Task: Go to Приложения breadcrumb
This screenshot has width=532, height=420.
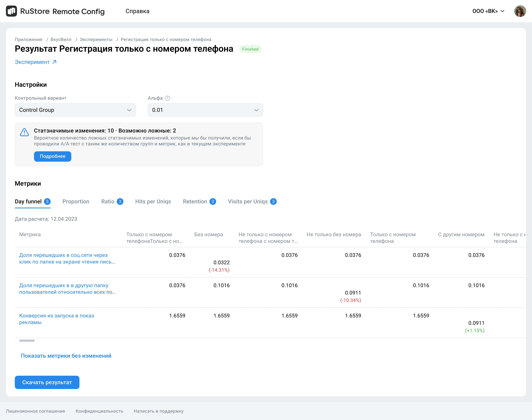Action: coord(29,40)
